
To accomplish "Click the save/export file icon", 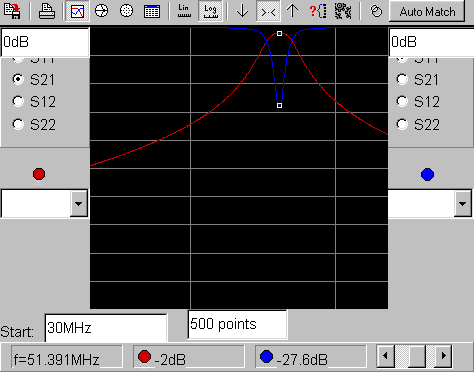I will click(x=12, y=11).
